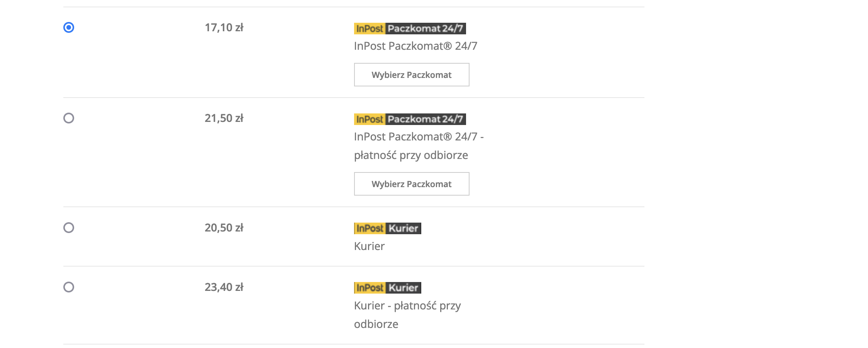Click the 20,50 zł price
This screenshot has height=348, width=868.
224,228
